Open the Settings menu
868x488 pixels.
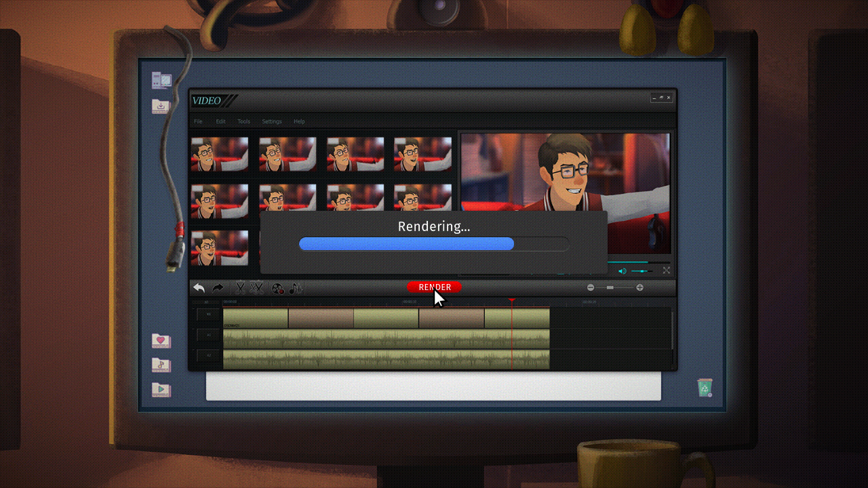tap(272, 121)
